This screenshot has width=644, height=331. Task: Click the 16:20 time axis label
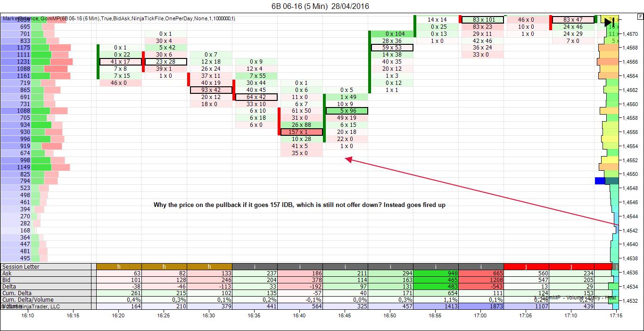[118, 315]
